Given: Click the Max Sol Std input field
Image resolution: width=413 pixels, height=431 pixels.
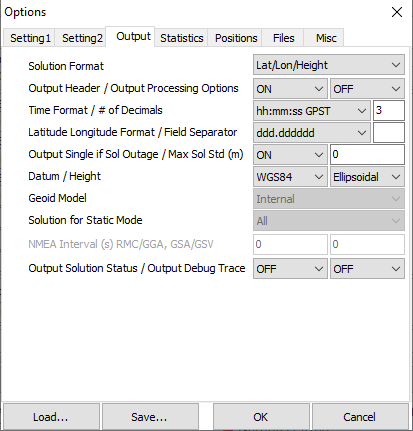Looking at the screenshot, I should tap(367, 154).
